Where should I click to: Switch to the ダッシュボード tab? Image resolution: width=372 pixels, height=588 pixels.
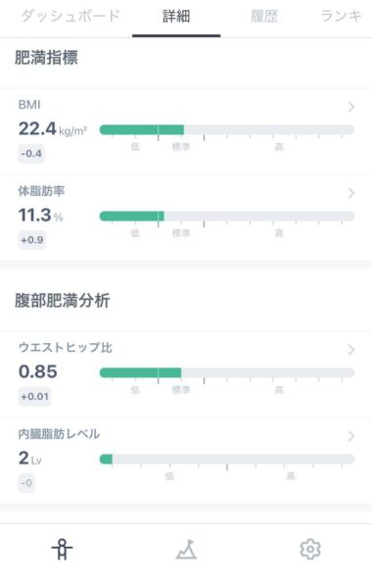tap(70, 16)
